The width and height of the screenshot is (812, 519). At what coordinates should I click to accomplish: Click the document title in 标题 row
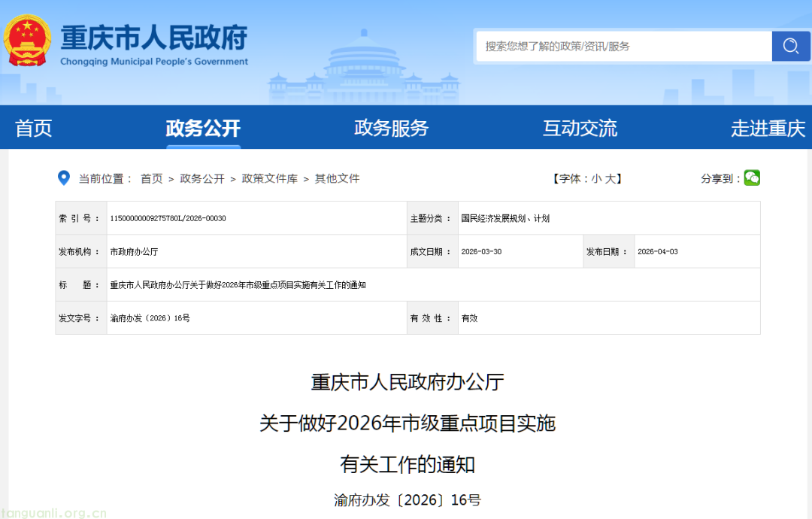point(238,285)
